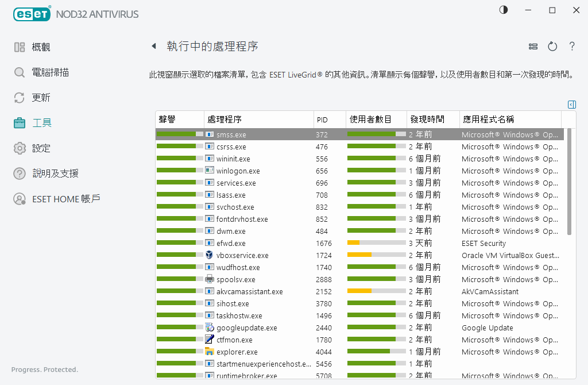Image resolution: width=588 pixels, height=385 pixels.
Task: Select the 更新 update icon in sidebar
Action: (18, 97)
